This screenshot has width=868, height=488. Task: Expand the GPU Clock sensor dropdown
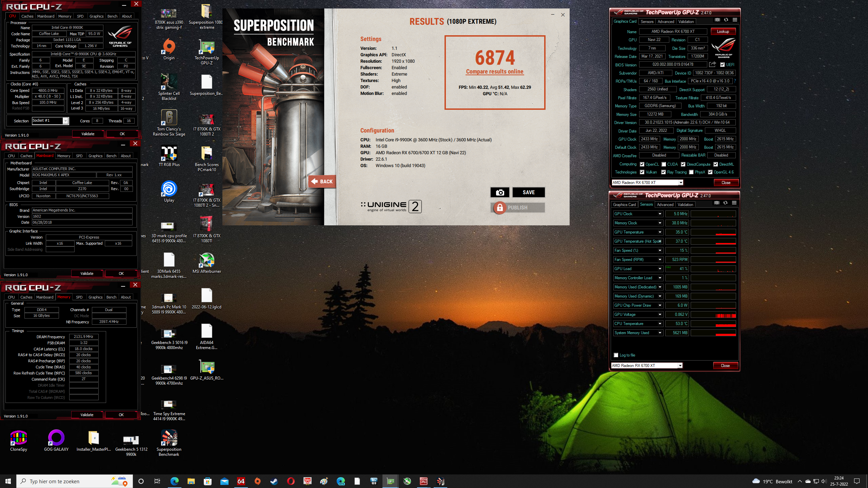tap(660, 214)
